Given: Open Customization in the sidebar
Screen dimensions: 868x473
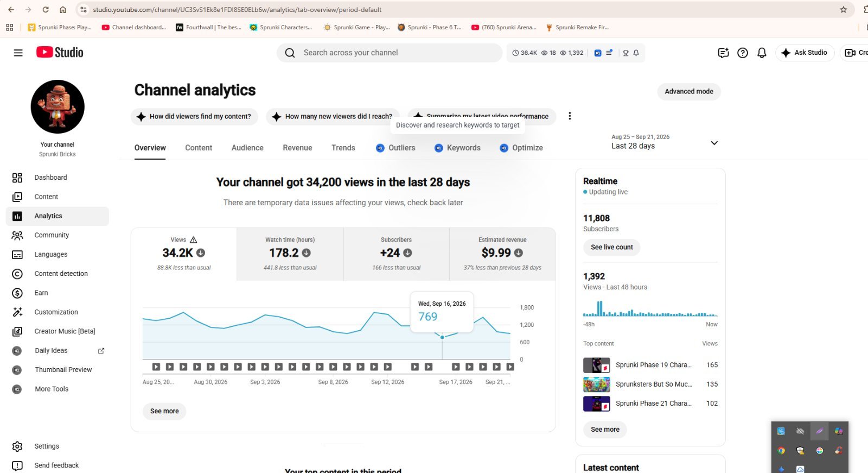Looking at the screenshot, I should coord(57,312).
